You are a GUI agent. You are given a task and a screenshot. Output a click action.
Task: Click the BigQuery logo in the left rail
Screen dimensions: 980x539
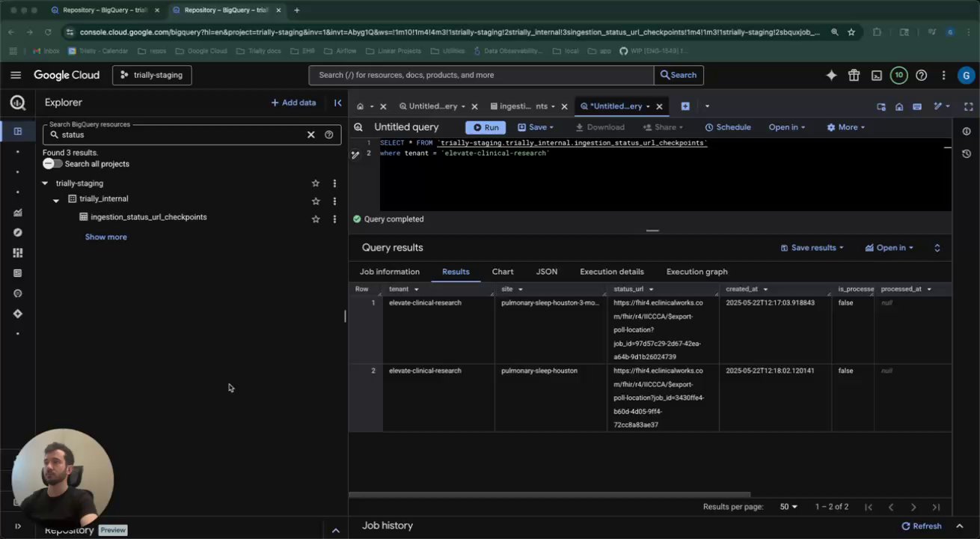[18, 103]
